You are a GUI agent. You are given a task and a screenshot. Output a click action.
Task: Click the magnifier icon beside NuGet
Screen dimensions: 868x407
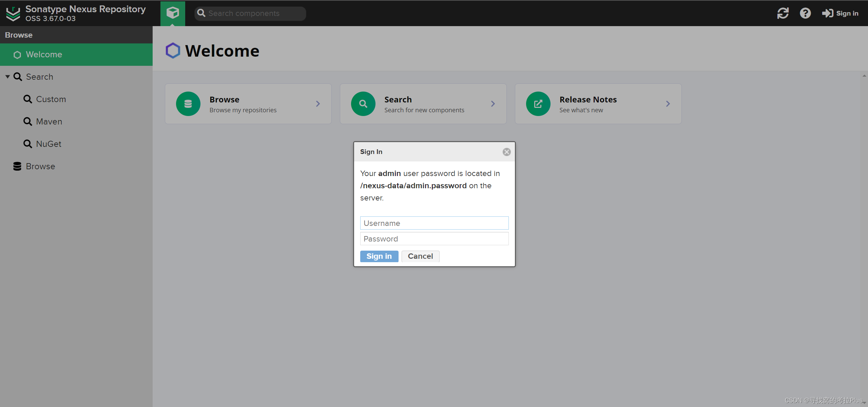27,144
